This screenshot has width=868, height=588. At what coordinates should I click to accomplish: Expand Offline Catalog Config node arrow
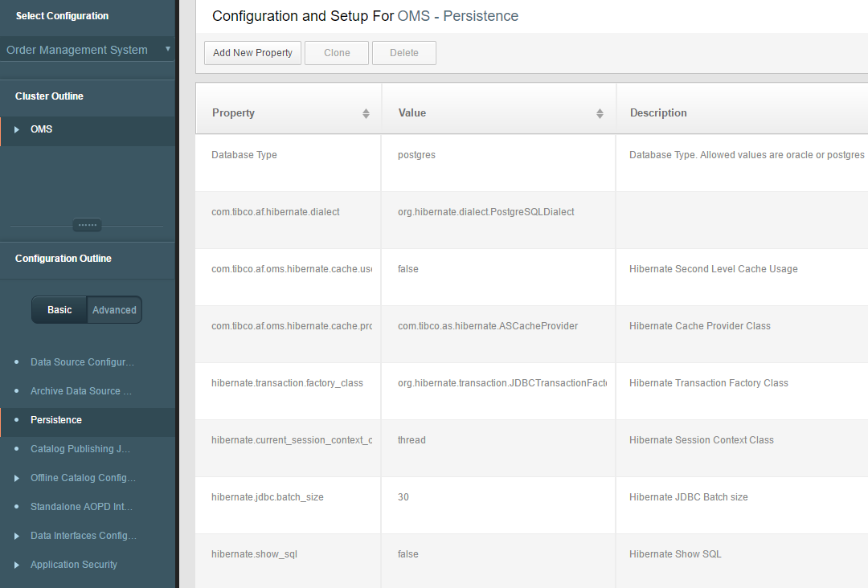click(x=17, y=478)
